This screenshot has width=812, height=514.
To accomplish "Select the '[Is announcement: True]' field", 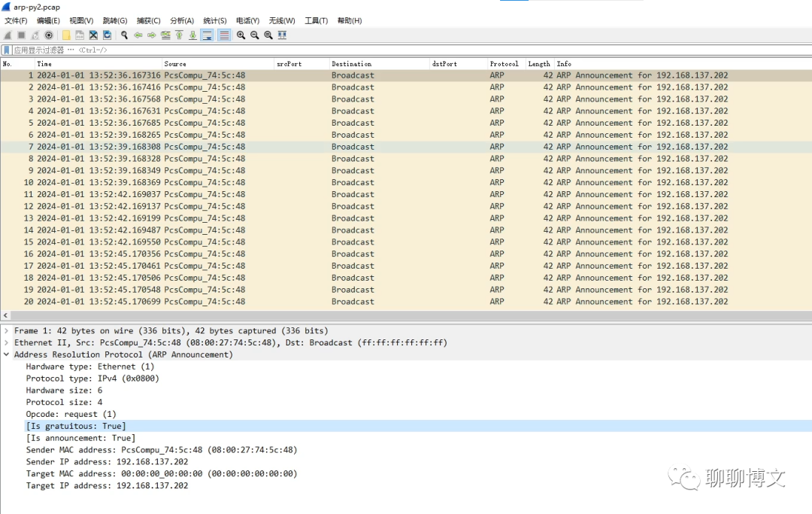I will [80, 438].
